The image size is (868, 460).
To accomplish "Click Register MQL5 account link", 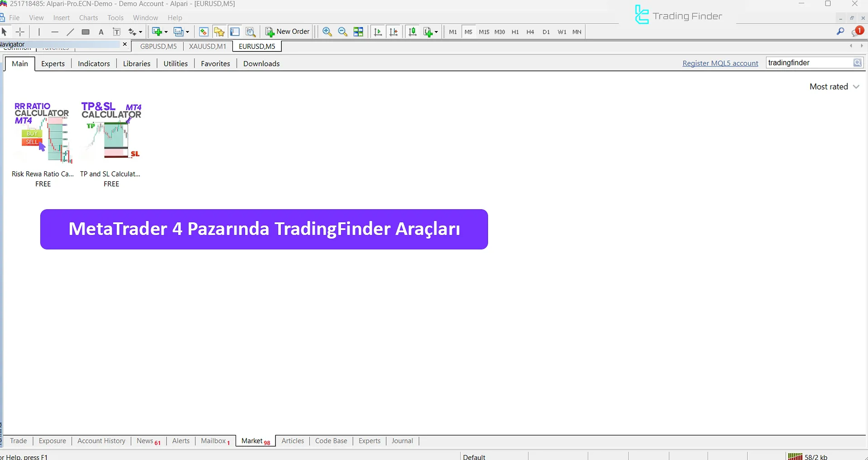I will (x=720, y=63).
